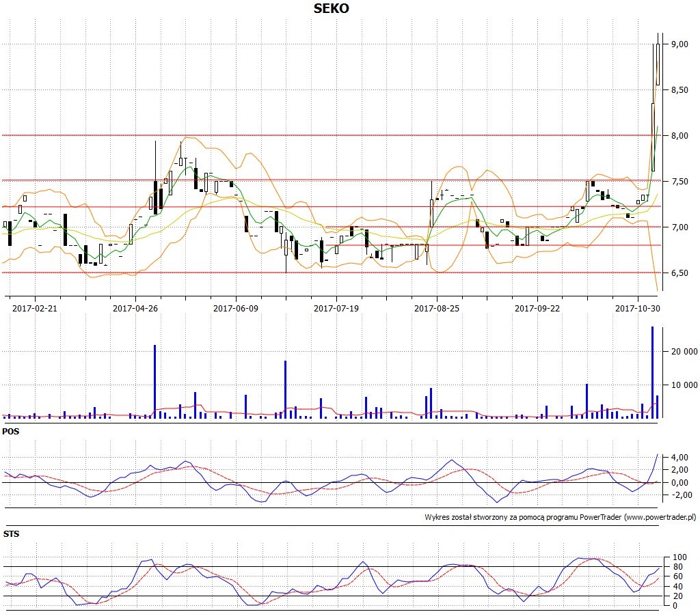The image size is (700, 612).
Task: Click the 2,00 POS axis value
Action: tap(679, 470)
